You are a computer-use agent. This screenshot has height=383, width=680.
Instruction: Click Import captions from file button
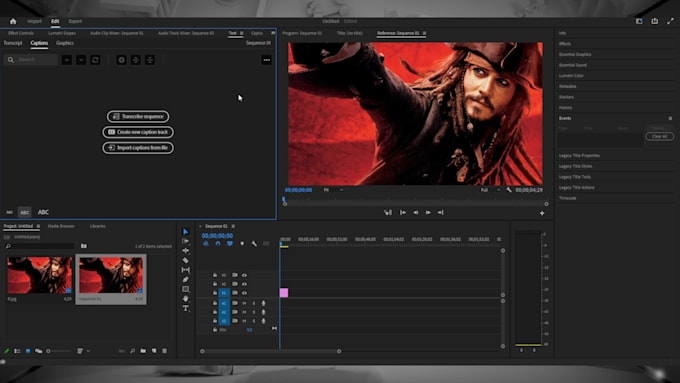click(x=138, y=147)
